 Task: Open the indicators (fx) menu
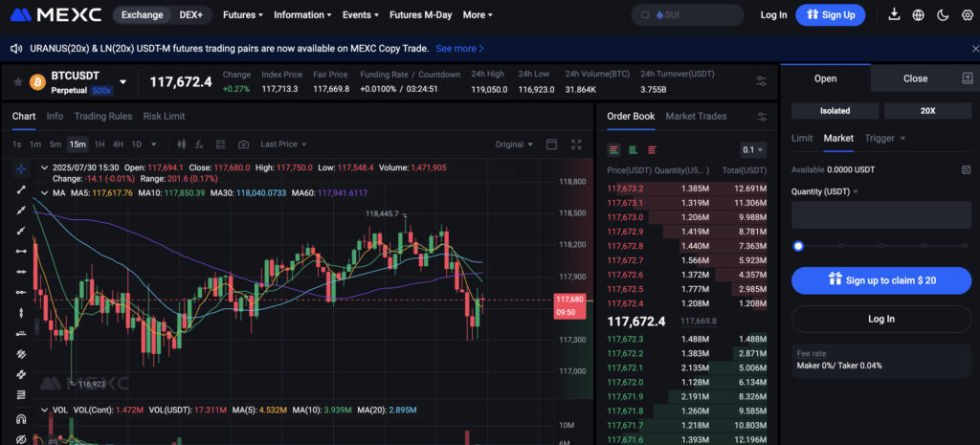tap(199, 145)
